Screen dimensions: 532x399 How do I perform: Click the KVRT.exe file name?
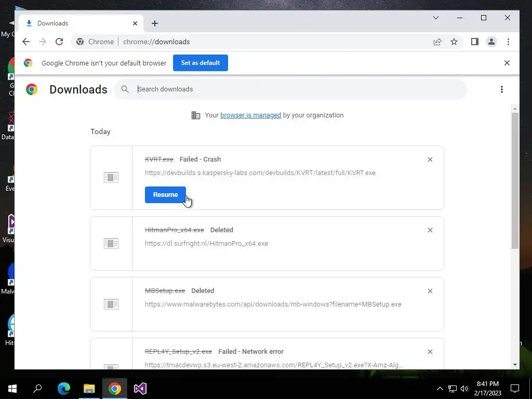[x=159, y=159]
